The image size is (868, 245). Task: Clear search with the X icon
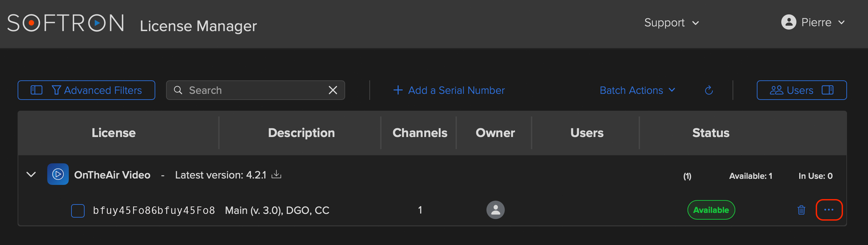(x=333, y=90)
